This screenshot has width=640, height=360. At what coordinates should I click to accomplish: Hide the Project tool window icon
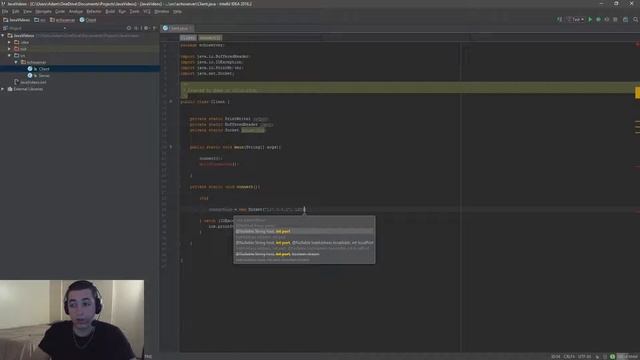click(154, 28)
